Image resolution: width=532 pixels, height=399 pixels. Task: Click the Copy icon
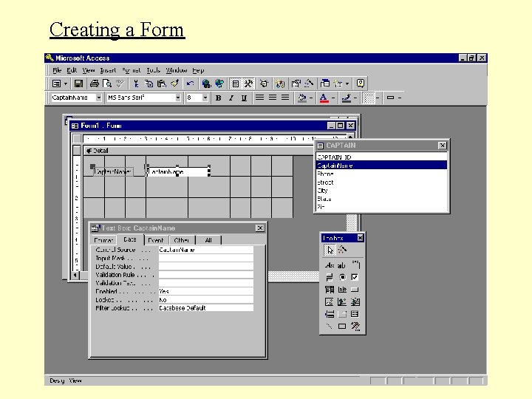pyautogui.click(x=149, y=83)
